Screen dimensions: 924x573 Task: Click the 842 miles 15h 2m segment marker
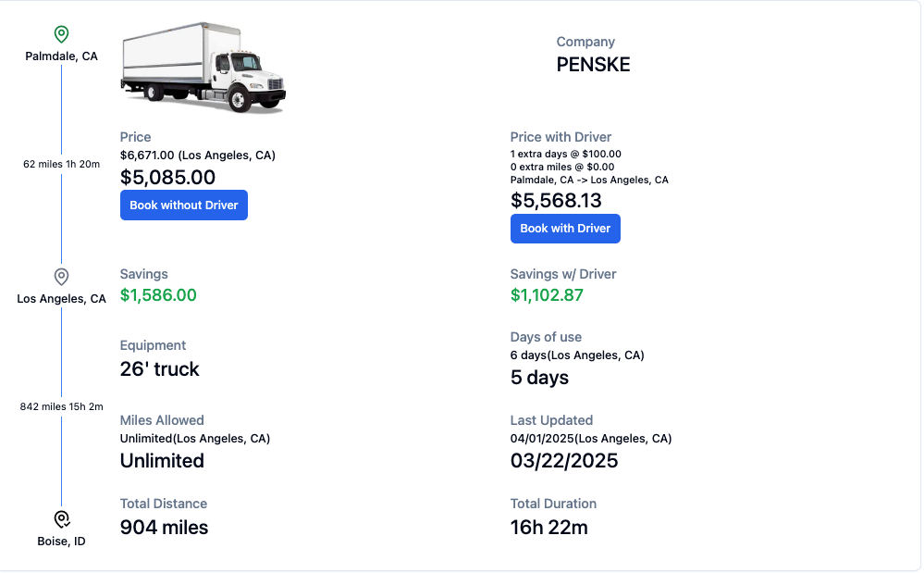[61, 406]
